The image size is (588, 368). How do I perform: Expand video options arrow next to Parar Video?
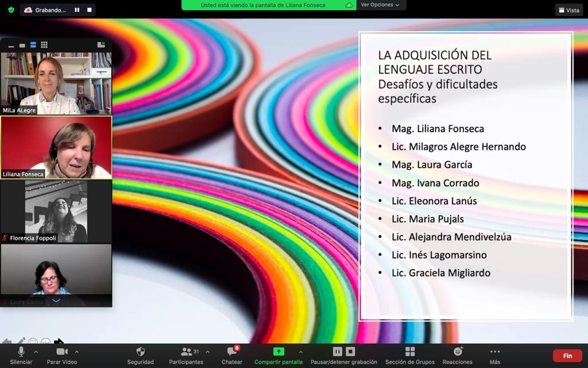77,352
